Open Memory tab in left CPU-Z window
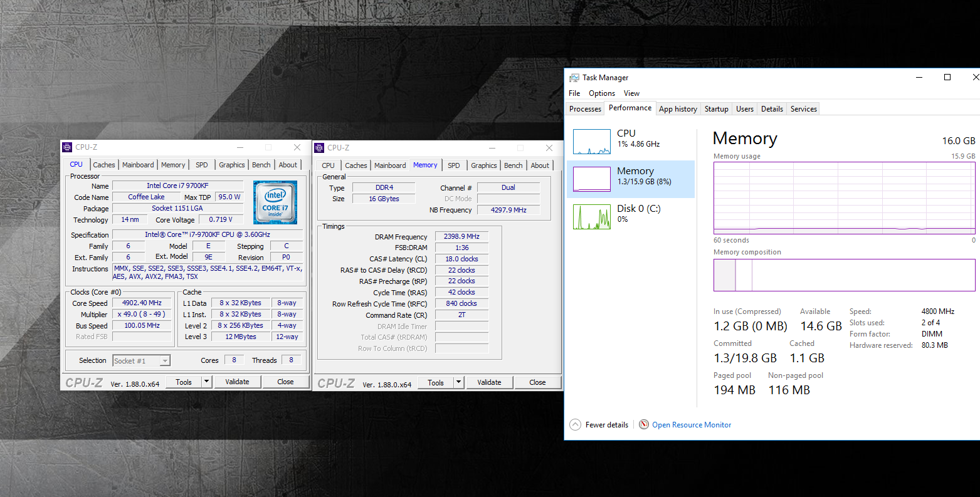Image resolution: width=980 pixels, height=497 pixels. [173, 165]
